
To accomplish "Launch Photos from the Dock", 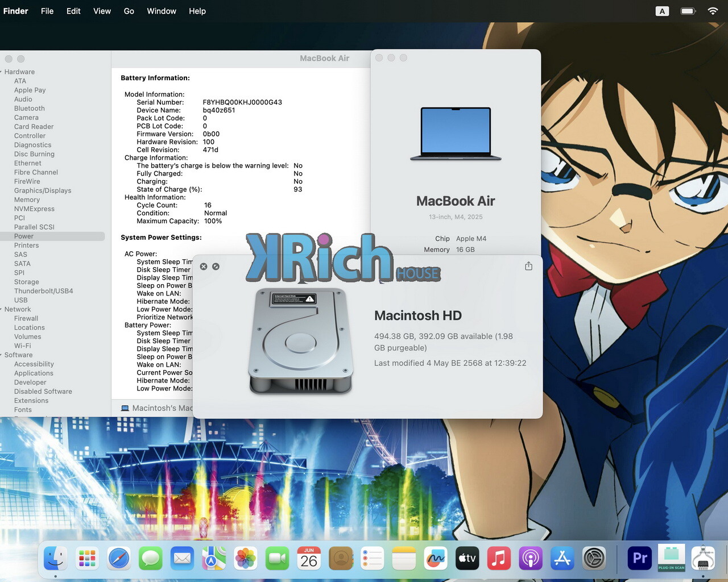I will (246, 559).
